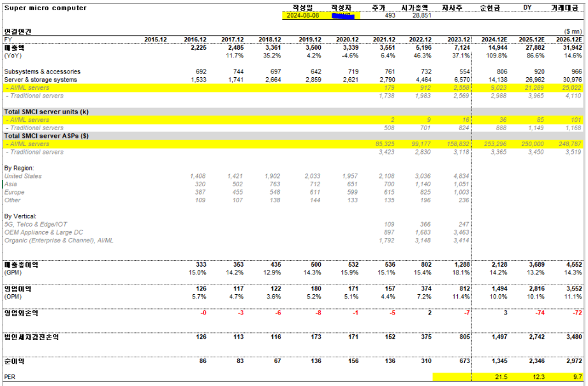Click the 'By Region:' label

(x=18, y=168)
